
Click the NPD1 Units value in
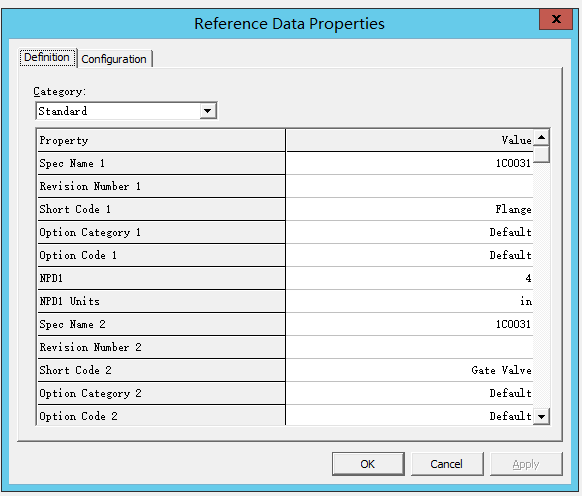[410, 301]
